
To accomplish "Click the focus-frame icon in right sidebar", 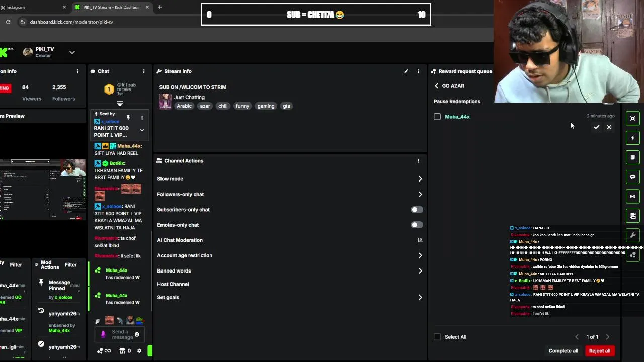I will 633,118.
